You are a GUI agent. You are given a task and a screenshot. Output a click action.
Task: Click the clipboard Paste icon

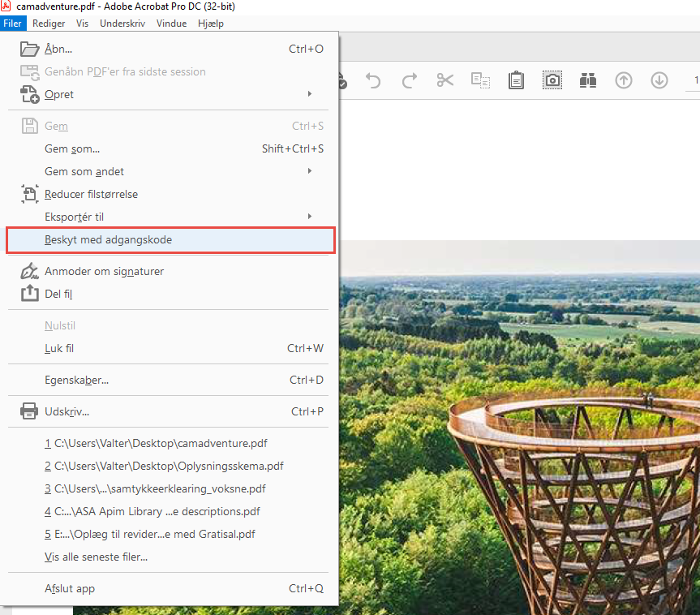coord(516,80)
